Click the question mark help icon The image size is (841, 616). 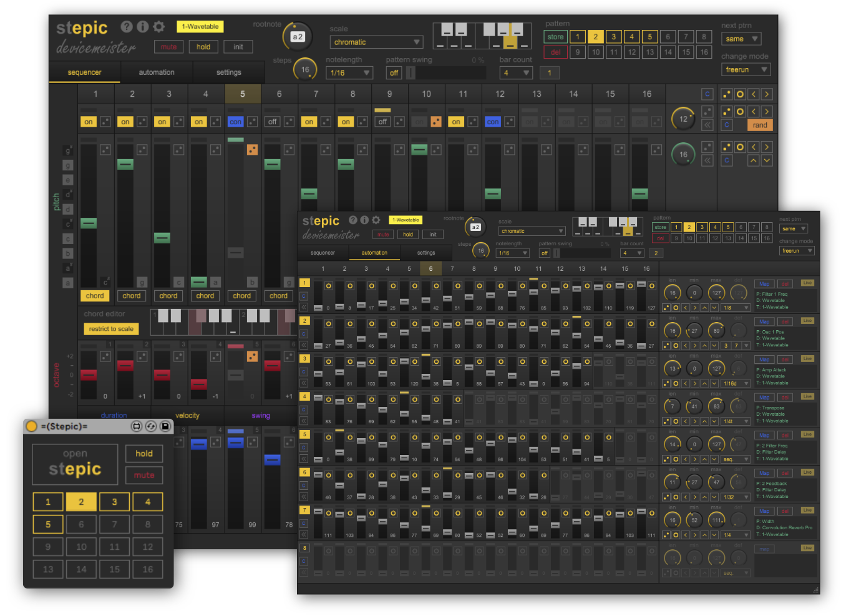(x=127, y=26)
